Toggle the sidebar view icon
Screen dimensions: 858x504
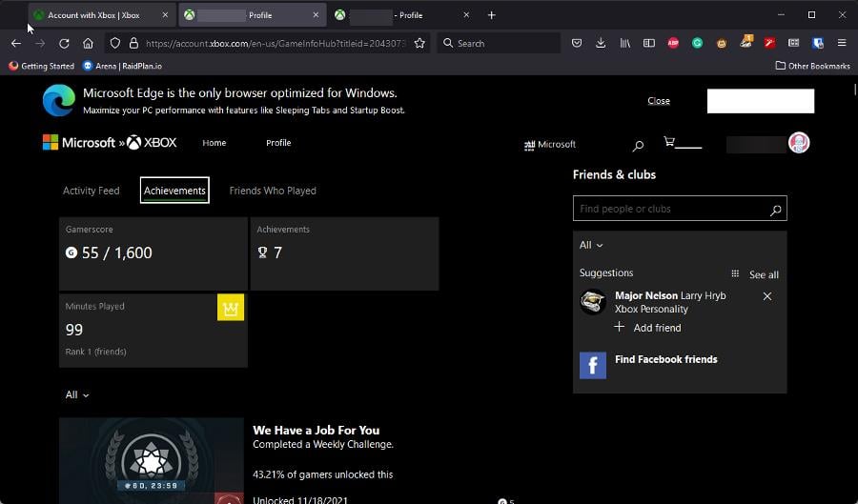(649, 43)
